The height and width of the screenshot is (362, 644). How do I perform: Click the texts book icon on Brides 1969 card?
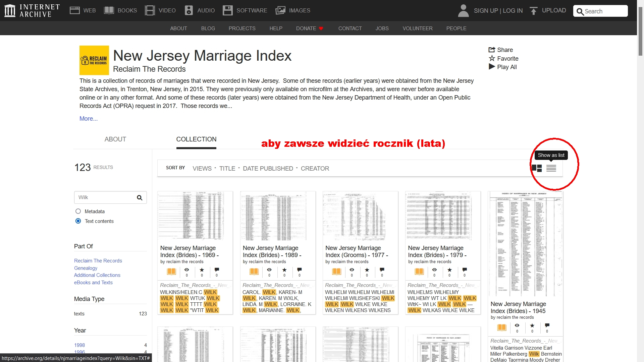pos(171,271)
